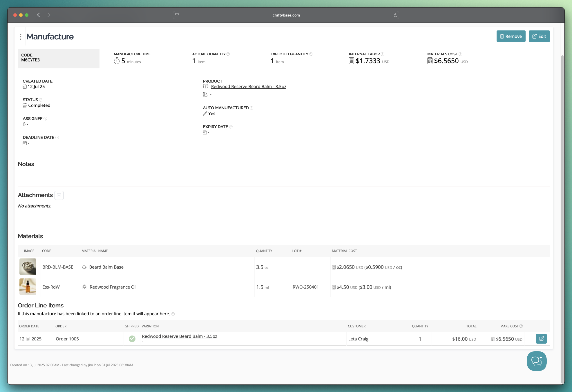Open the Redwood Reserve Beard Balm product link
572x392 pixels.
[248, 86]
